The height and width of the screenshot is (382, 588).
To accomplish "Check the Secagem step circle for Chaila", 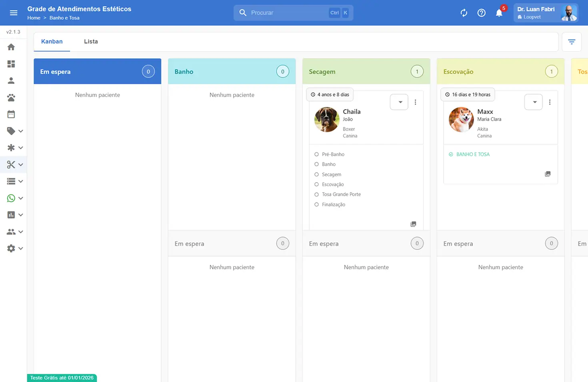I will [x=316, y=175].
